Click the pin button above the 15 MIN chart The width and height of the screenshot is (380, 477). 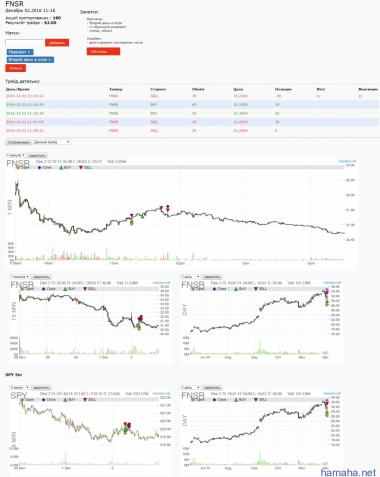click(x=41, y=277)
